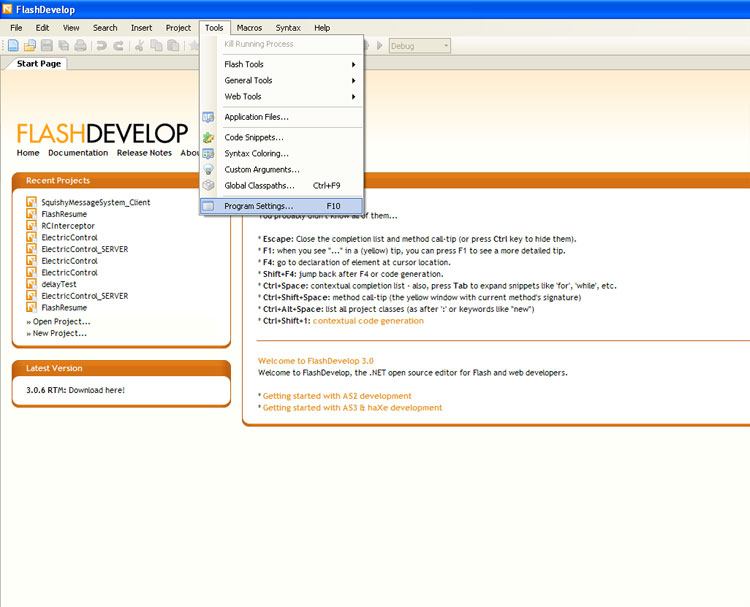Open the File menu
The image size is (750, 607).
(16, 28)
